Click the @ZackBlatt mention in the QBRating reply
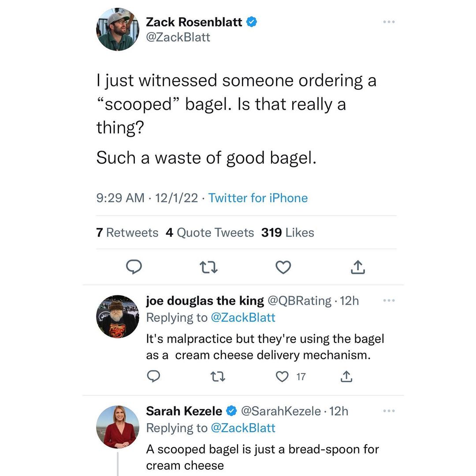 pos(243,317)
